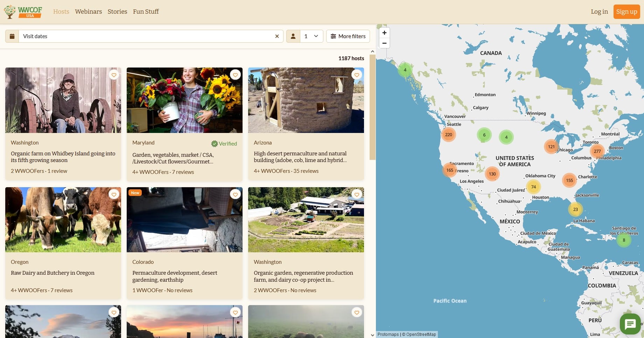The image size is (644, 338).
Task: Click the scroll down arrow of listings
Action: pos(372,335)
